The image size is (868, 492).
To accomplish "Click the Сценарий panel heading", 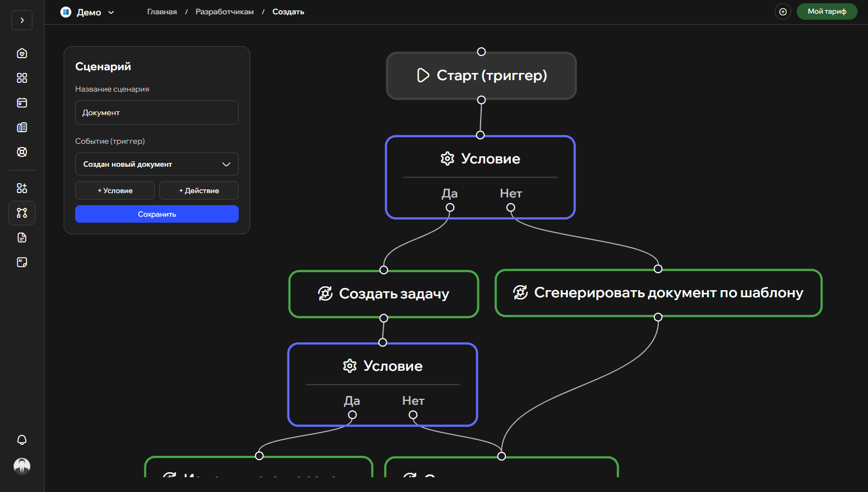I will click(x=103, y=66).
